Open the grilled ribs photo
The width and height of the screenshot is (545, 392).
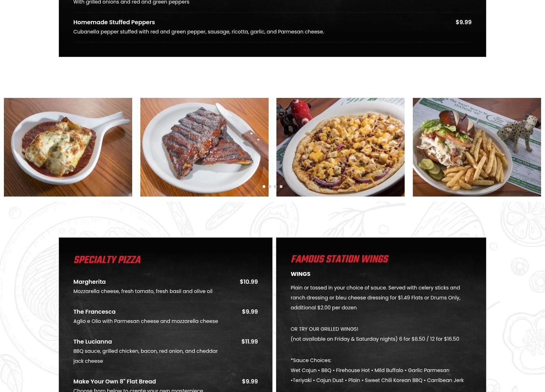204,147
